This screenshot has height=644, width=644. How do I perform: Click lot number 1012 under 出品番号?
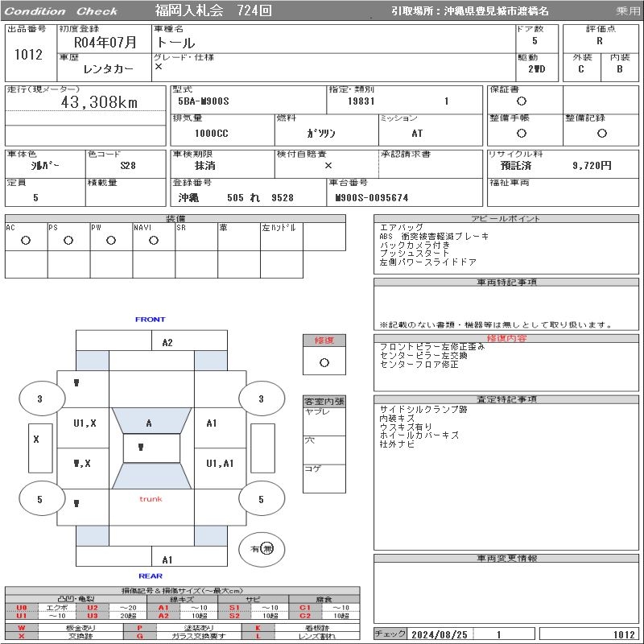[28, 54]
